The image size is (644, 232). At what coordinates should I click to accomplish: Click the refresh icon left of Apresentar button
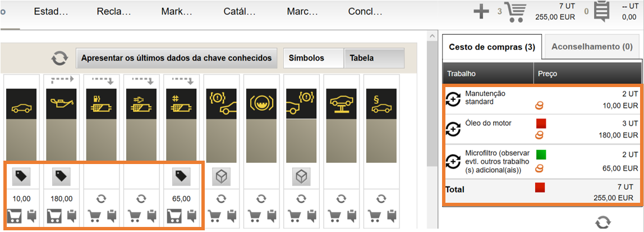pyautogui.click(x=60, y=58)
